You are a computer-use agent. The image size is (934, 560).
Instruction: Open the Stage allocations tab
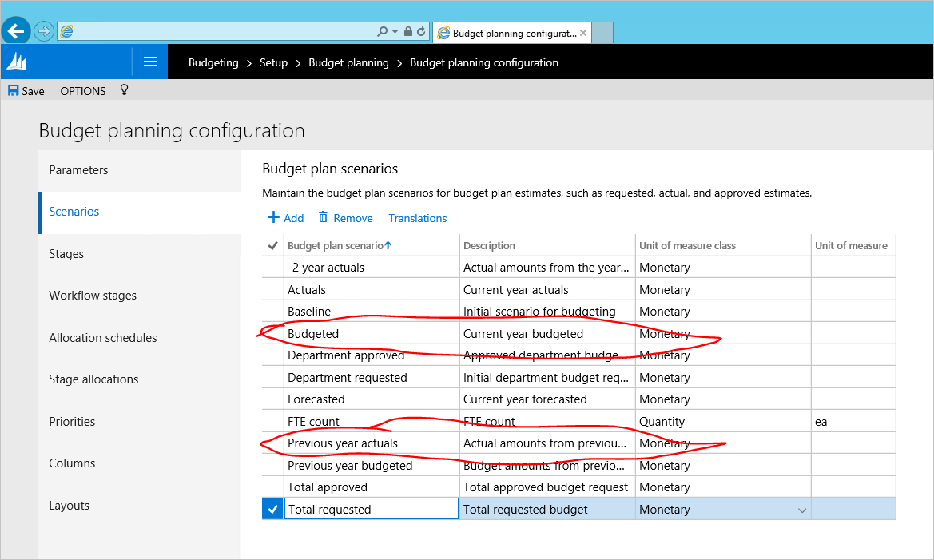140,379
